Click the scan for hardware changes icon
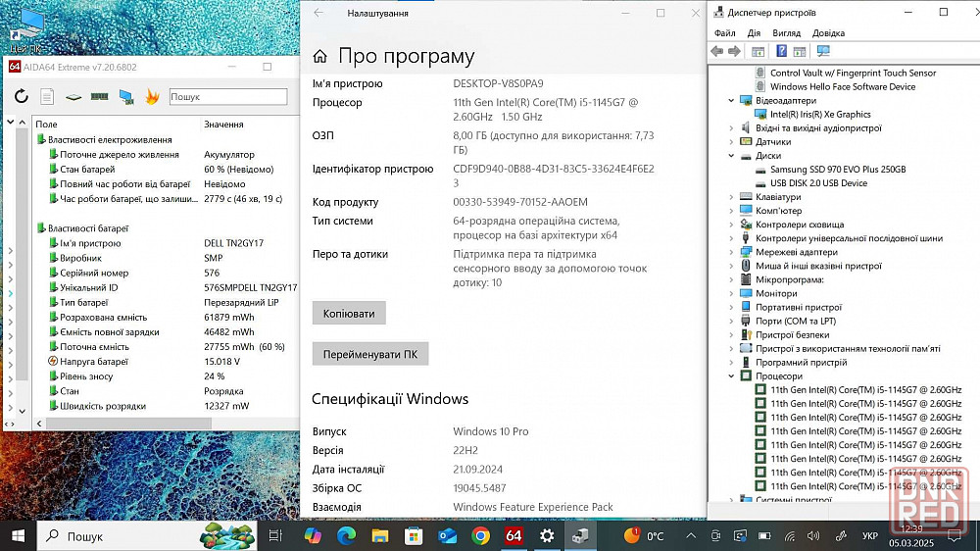The image size is (980, 551). click(x=823, y=51)
